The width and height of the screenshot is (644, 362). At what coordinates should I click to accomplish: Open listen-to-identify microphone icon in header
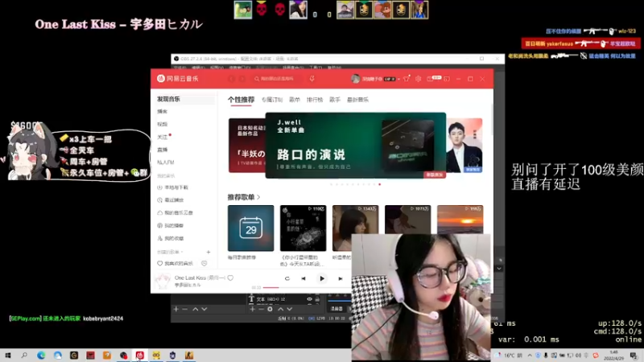pyautogui.click(x=312, y=78)
